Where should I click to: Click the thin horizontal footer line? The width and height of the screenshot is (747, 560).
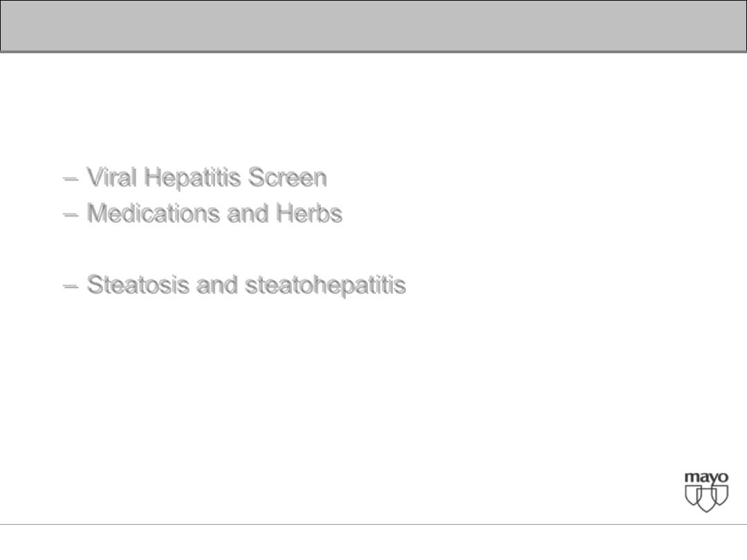click(x=373, y=524)
